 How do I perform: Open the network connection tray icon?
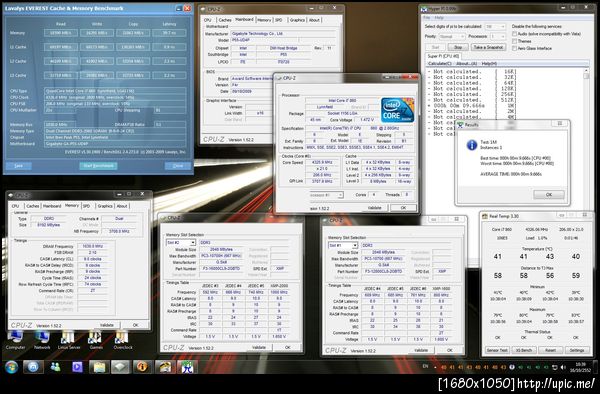click(554, 367)
